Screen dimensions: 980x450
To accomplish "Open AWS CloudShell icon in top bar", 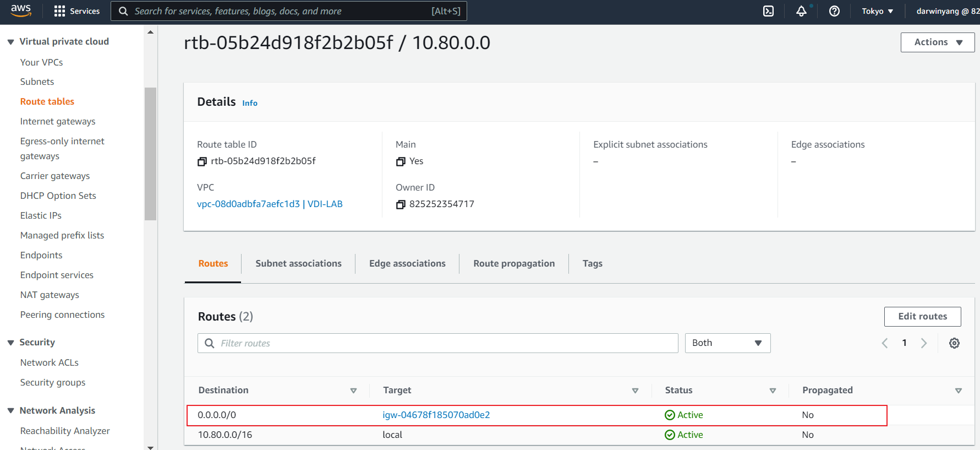I will click(768, 11).
